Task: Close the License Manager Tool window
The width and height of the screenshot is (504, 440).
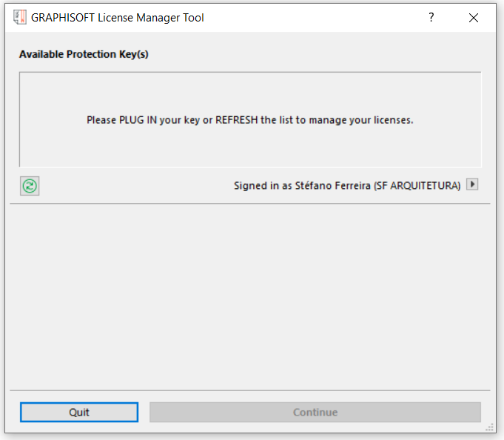Action: point(474,18)
